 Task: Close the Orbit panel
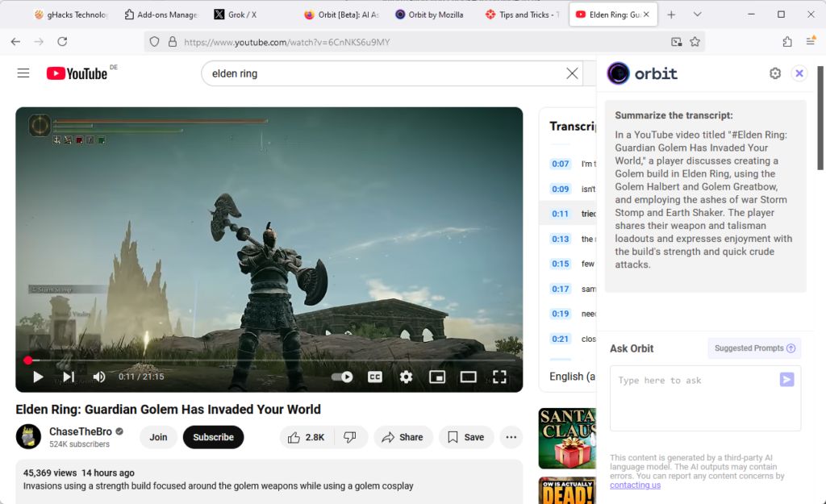pyautogui.click(x=799, y=73)
